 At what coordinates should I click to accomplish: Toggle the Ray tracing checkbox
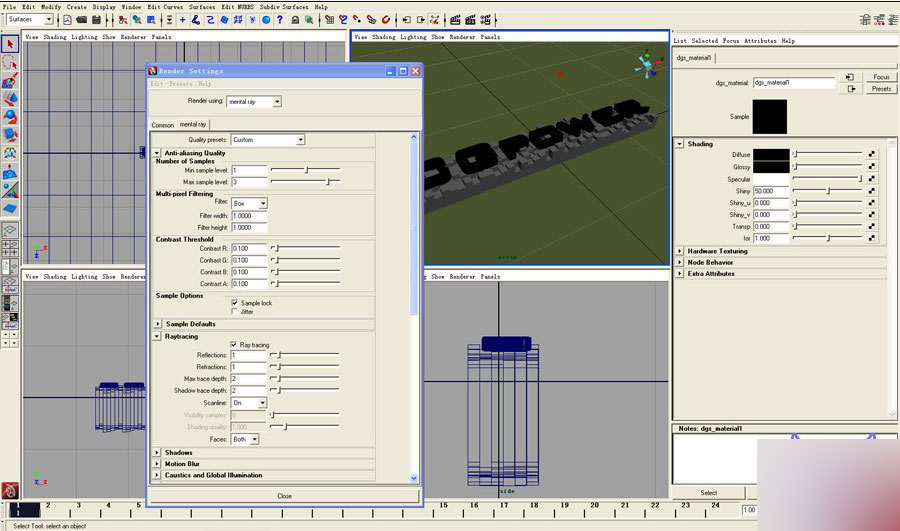tap(234, 345)
